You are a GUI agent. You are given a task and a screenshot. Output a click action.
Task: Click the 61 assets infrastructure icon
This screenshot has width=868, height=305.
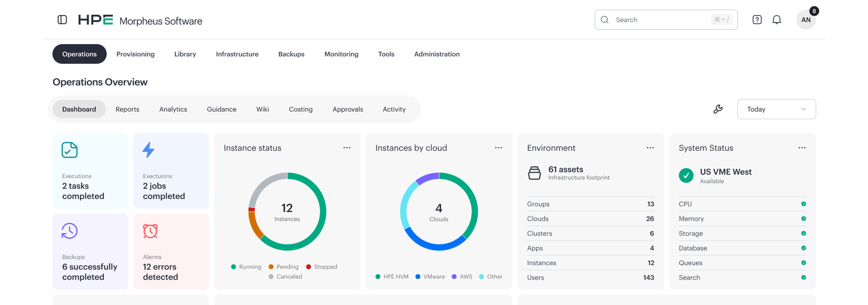pos(534,173)
